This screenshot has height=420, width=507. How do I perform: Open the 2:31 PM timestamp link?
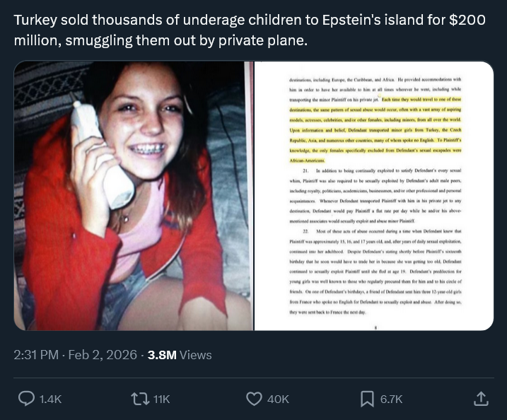coord(36,355)
